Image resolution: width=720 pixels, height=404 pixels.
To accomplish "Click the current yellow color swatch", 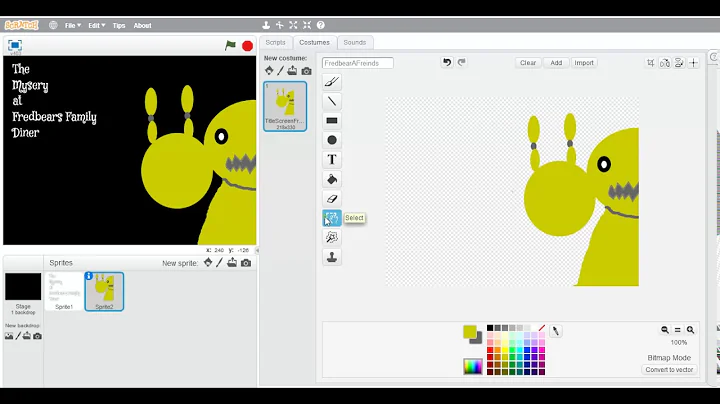I will [x=469, y=331].
